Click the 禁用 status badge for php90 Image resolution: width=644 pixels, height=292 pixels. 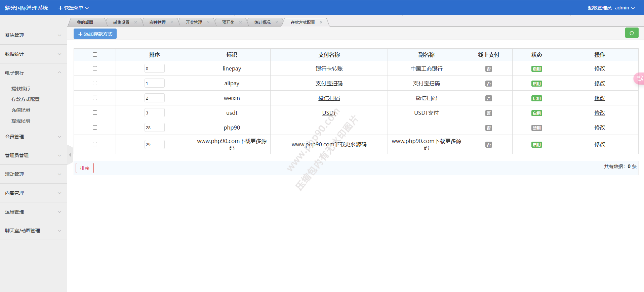coord(536,128)
